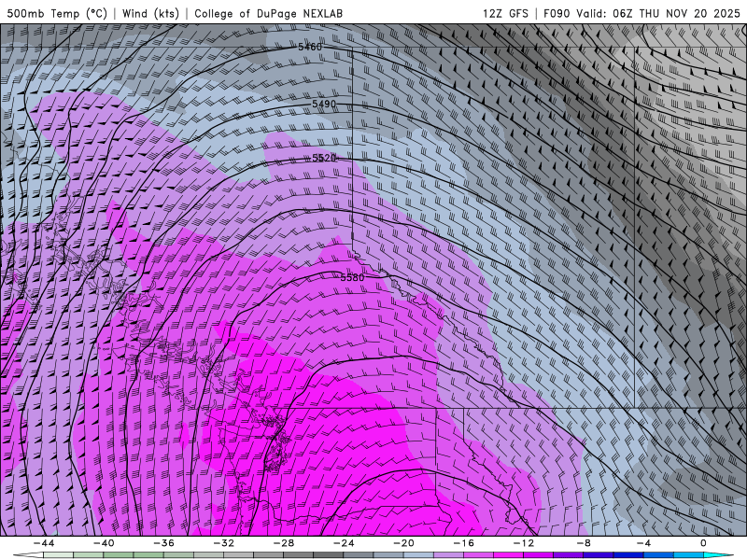Click the -40 colorbar scale value
The height and width of the screenshot is (560, 747).
104,543
